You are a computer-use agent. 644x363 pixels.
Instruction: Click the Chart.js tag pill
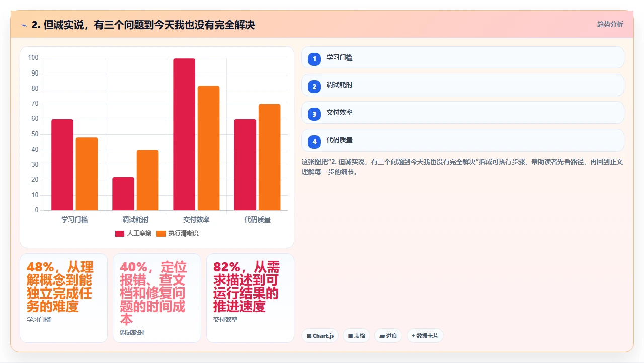pos(320,336)
